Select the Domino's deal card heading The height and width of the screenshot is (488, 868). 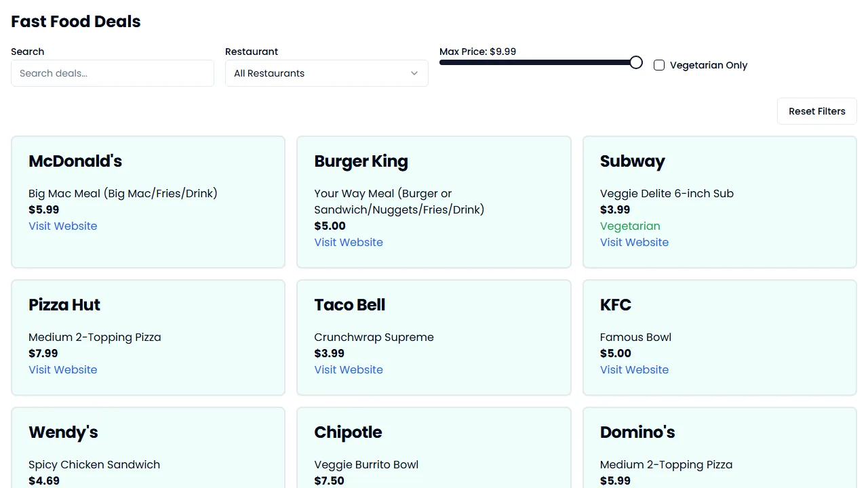pos(637,432)
